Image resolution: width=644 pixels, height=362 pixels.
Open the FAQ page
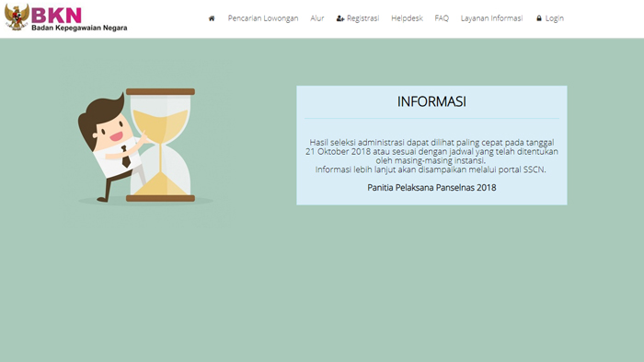[x=442, y=18]
